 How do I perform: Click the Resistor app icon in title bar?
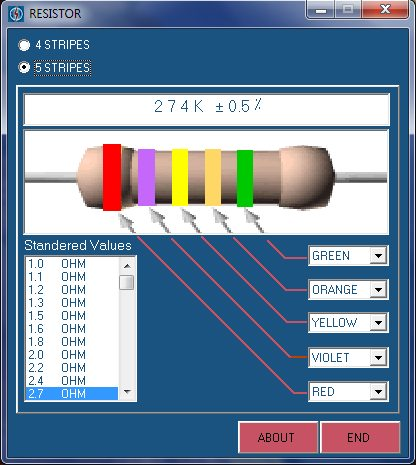coord(16,14)
